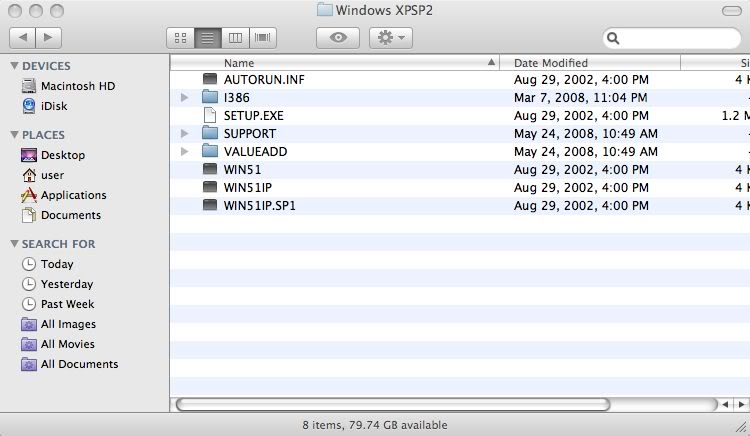
Task: Sort by the Name column header
Action: coord(335,63)
